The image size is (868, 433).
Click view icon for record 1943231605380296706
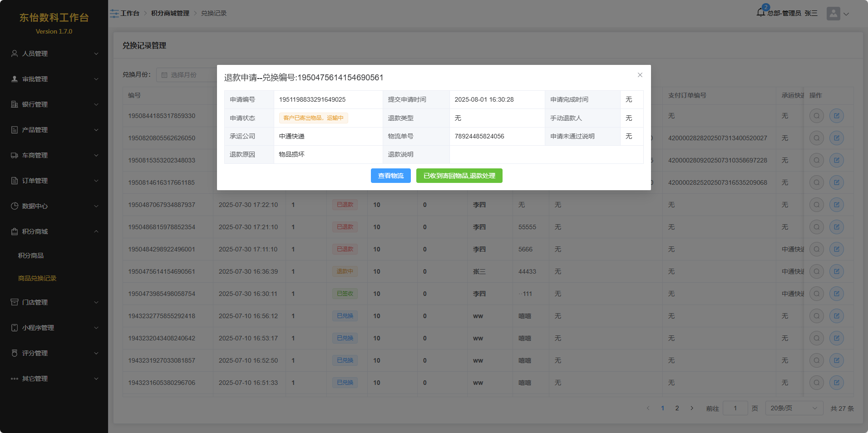coord(816,383)
